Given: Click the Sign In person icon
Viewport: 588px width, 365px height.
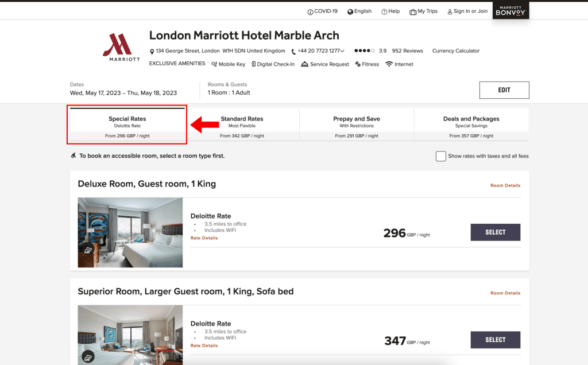Looking at the screenshot, I should (x=450, y=12).
